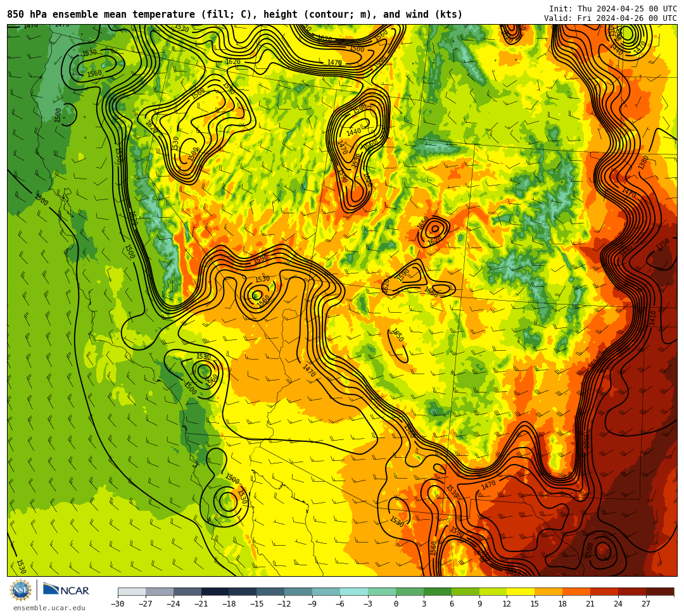The width and height of the screenshot is (684, 616).
Task: Click the 9 colorbar tick label
Action: pos(479,604)
